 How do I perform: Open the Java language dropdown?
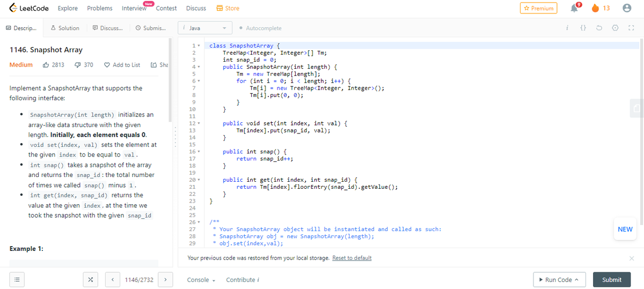click(206, 28)
